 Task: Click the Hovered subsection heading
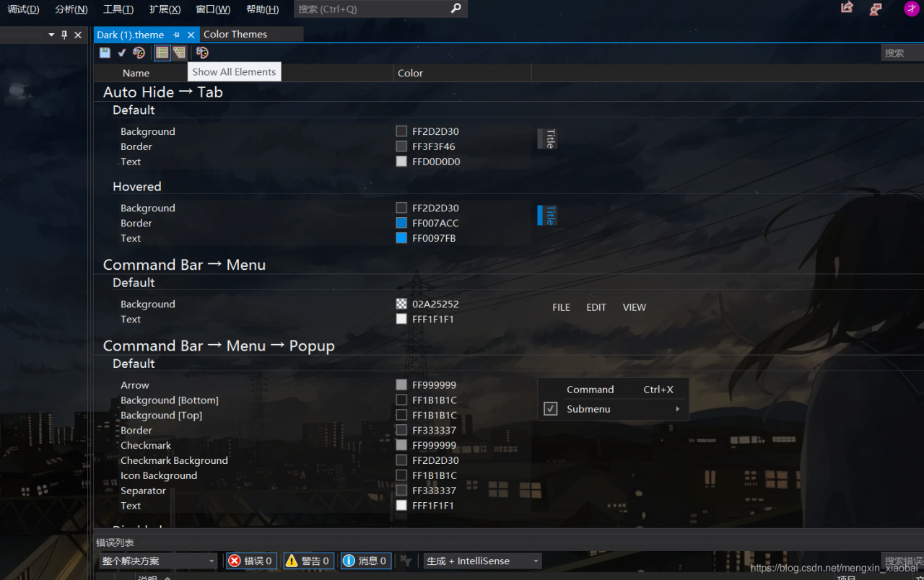pyautogui.click(x=137, y=186)
